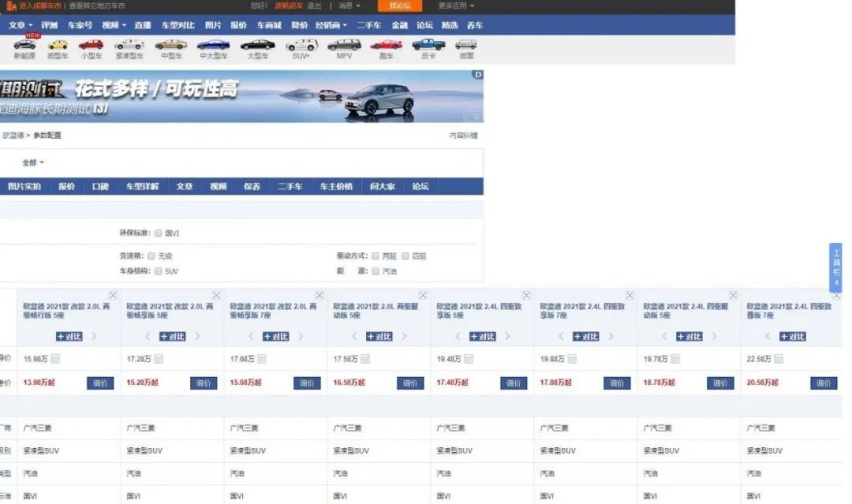
Task: Add 2.4L 四驱尊版 7座 to 对比
Action: [x=792, y=337]
